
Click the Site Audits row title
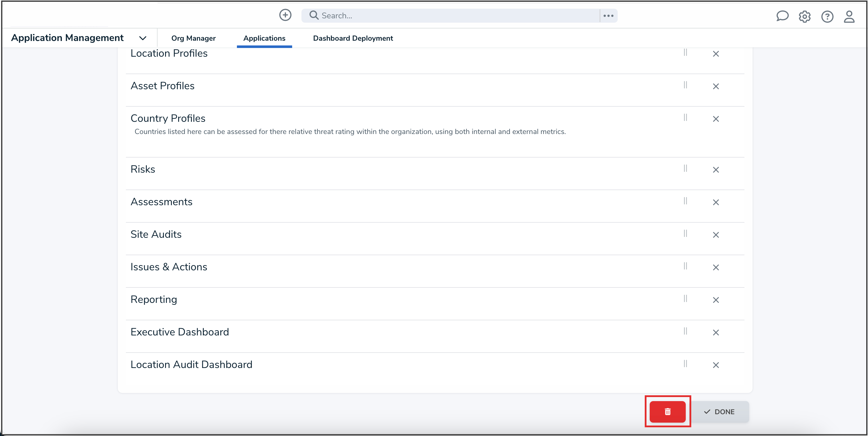coord(156,234)
